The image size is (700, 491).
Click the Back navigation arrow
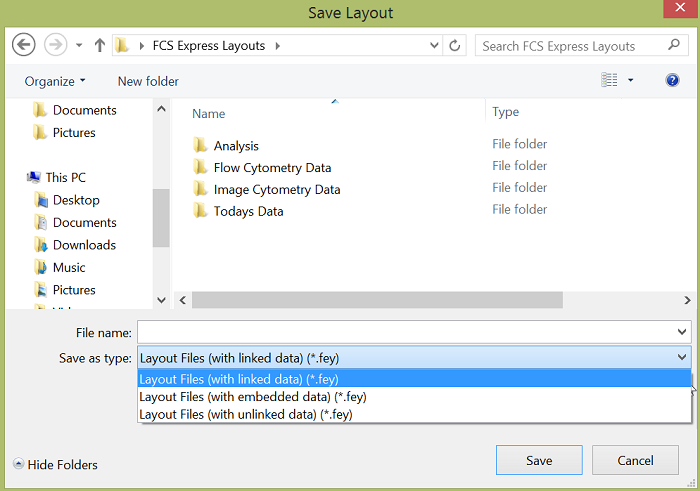23,45
